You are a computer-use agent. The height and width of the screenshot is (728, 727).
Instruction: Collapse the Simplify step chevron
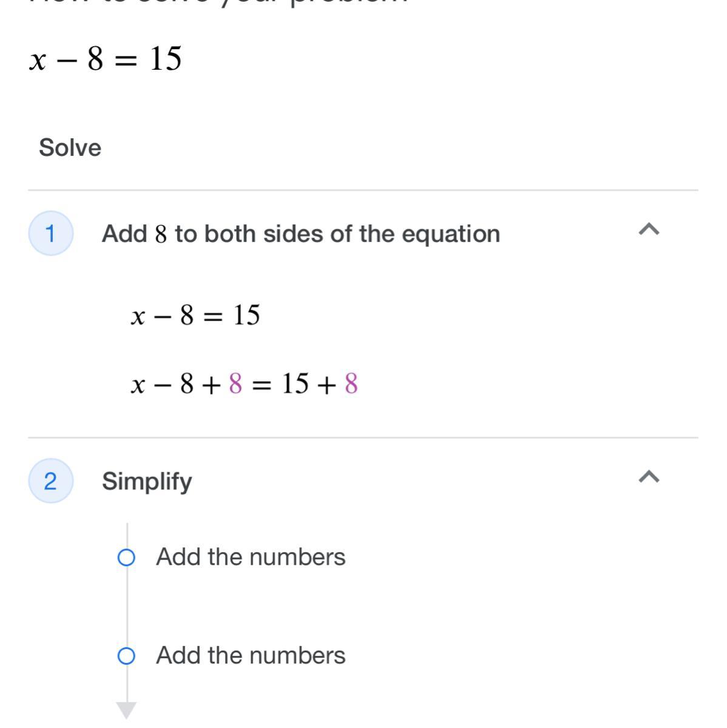point(649,477)
